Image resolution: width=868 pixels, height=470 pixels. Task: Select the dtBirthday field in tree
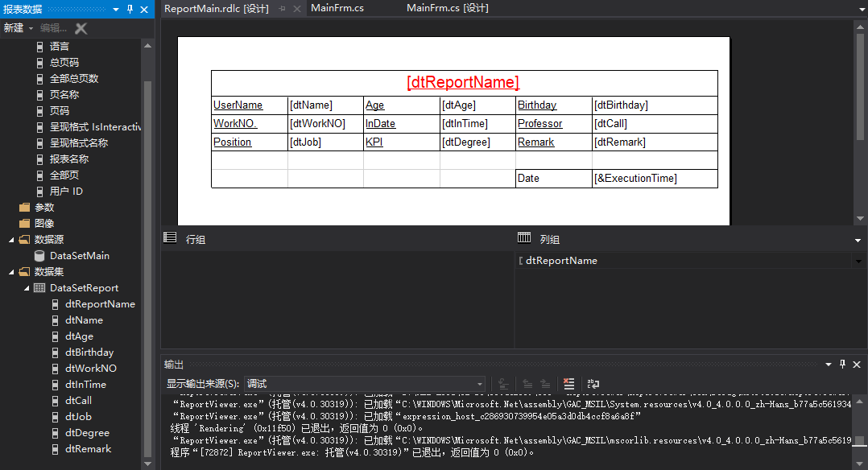(x=89, y=352)
